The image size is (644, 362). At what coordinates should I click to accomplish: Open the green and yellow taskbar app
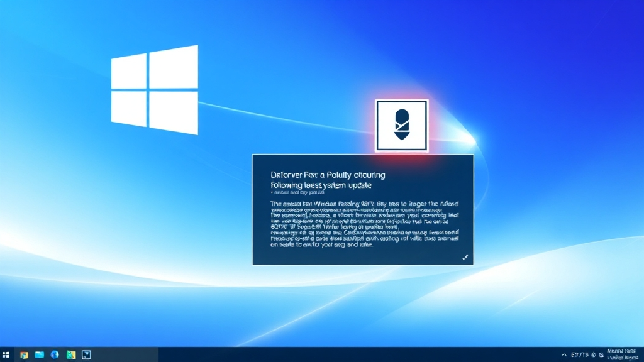(71, 354)
